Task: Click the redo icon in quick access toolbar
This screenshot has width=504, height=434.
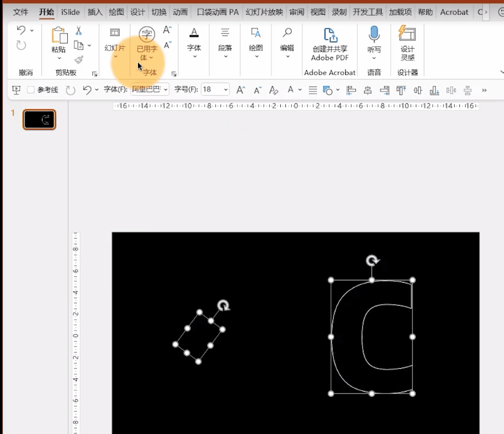Action: point(70,90)
